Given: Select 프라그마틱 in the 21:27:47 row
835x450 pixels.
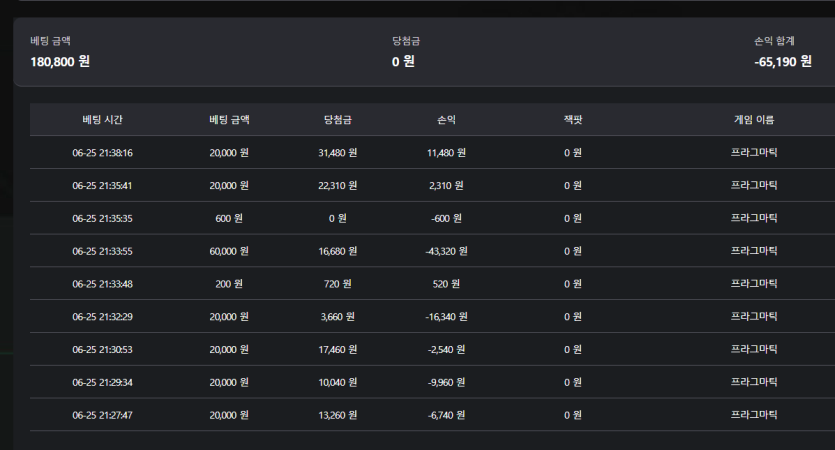Looking at the screenshot, I should pos(754,415).
